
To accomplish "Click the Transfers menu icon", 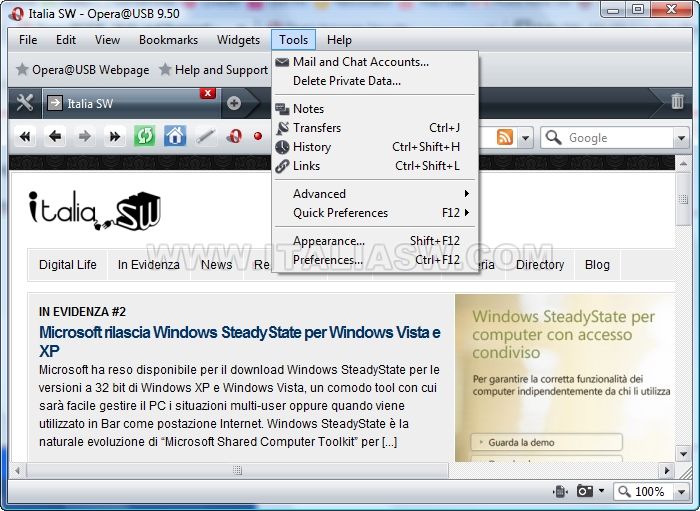I will (282, 128).
